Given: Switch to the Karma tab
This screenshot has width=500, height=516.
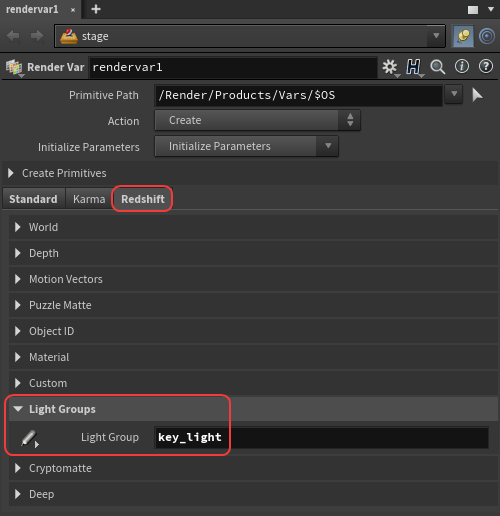Looking at the screenshot, I should 89,199.
